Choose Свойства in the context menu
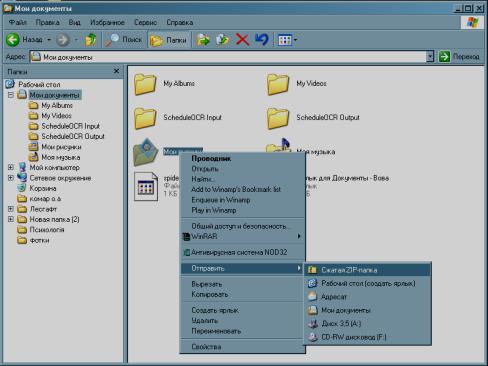Image resolution: width=488 pixels, height=366 pixels. point(242,347)
